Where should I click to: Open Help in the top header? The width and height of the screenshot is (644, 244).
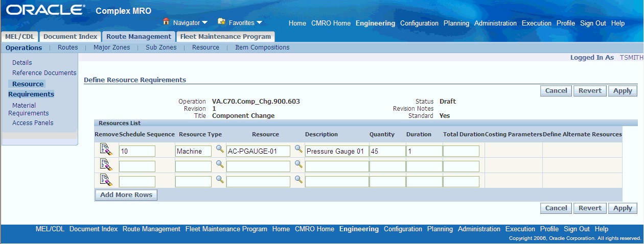(x=618, y=23)
